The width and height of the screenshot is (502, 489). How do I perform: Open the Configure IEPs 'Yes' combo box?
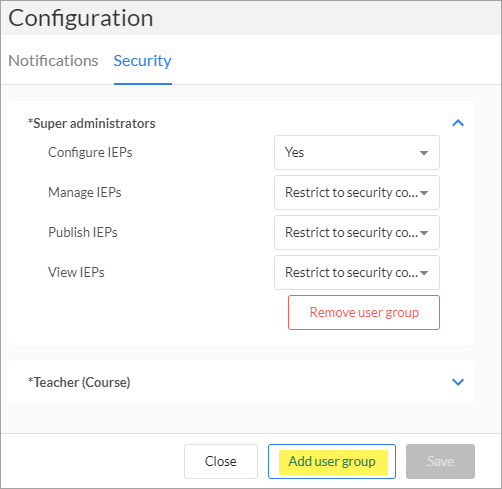pyautogui.click(x=357, y=152)
